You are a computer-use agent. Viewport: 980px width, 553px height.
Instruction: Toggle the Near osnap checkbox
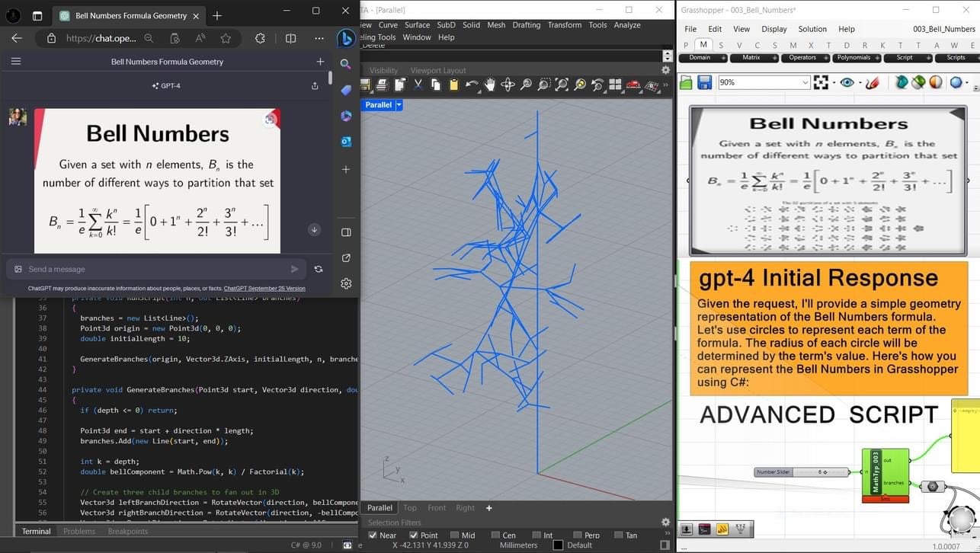click(373, 535)
